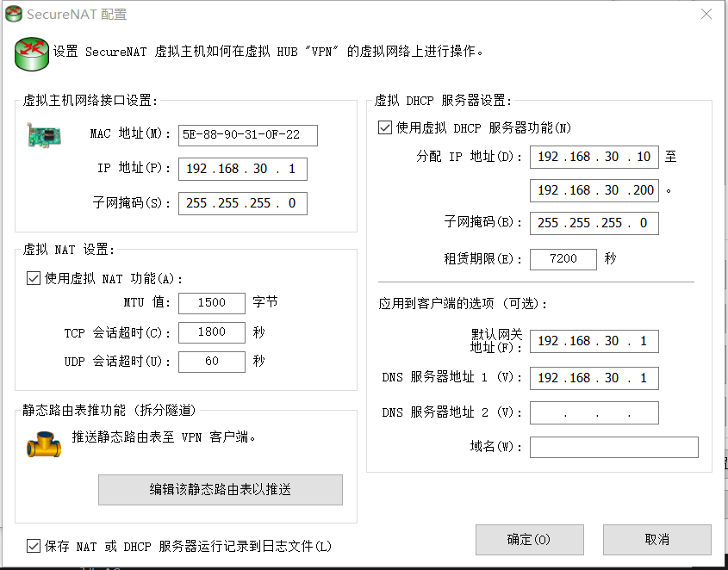Click the 应用到客户端的选项 (可选) label
This screenshot has width=728, height=570.
(464, 304)
